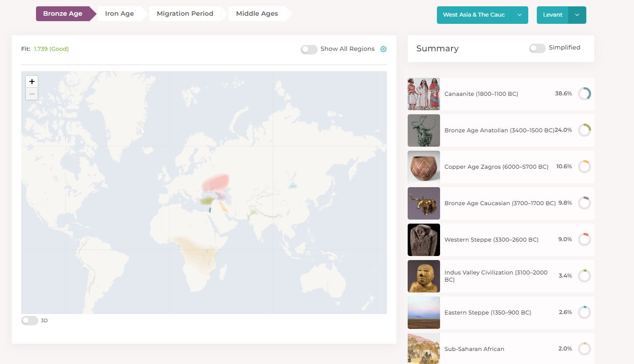Click the light blue Eastern Steppe map region
Viewport: 634px width, 364px height.
point(292,185)
